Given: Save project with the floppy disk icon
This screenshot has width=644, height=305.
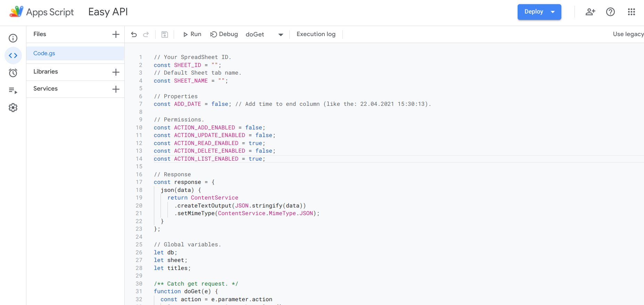Looking at the screenshot, I should click(x=165, y=34).
